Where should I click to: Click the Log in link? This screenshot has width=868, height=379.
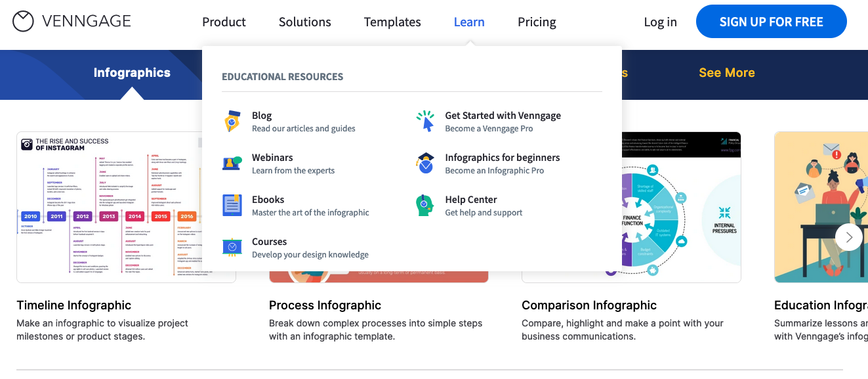tap(660, 22)
